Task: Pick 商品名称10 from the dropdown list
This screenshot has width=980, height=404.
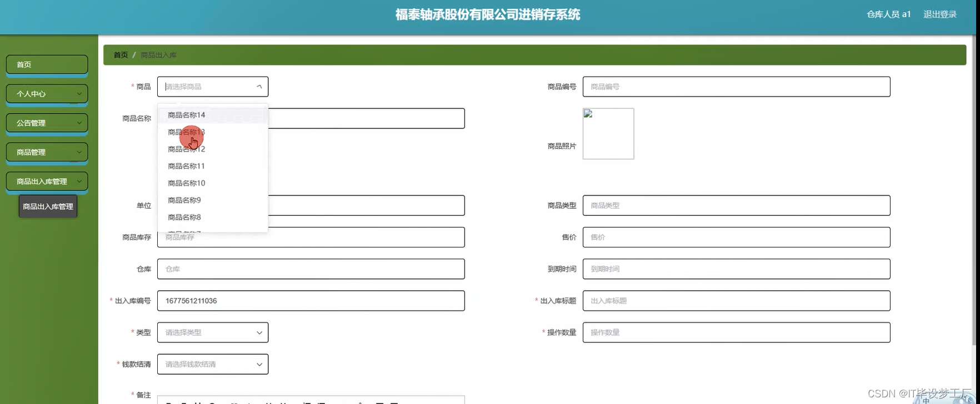Action: [x=213, y=183]
